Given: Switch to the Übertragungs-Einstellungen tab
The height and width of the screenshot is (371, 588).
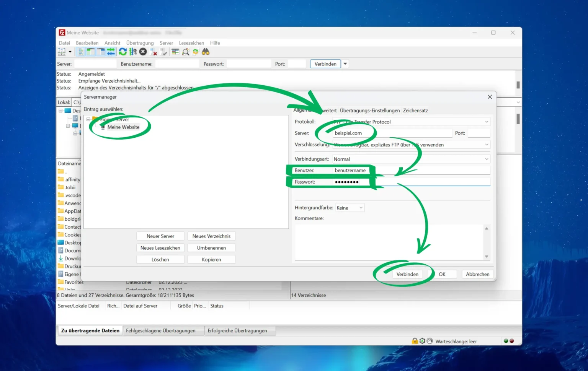Looking at the screenshot, I should click(x=369, y=111).
